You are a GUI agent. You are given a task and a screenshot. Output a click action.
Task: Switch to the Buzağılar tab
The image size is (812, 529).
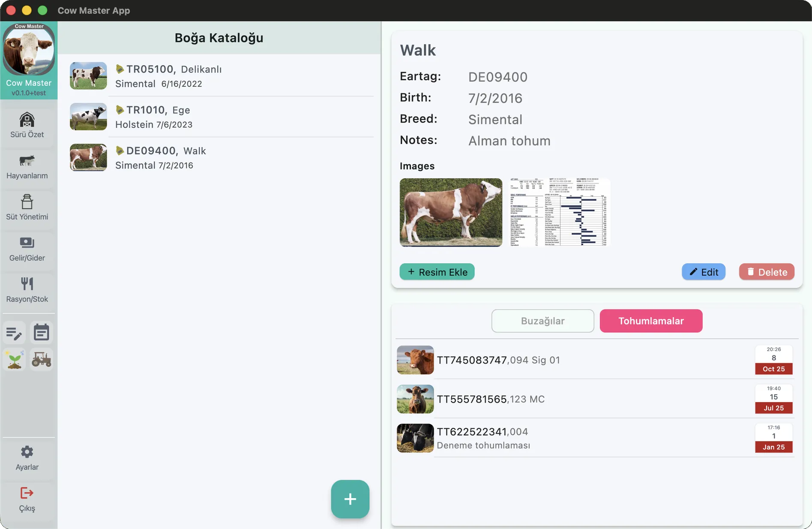click(542, 321)
